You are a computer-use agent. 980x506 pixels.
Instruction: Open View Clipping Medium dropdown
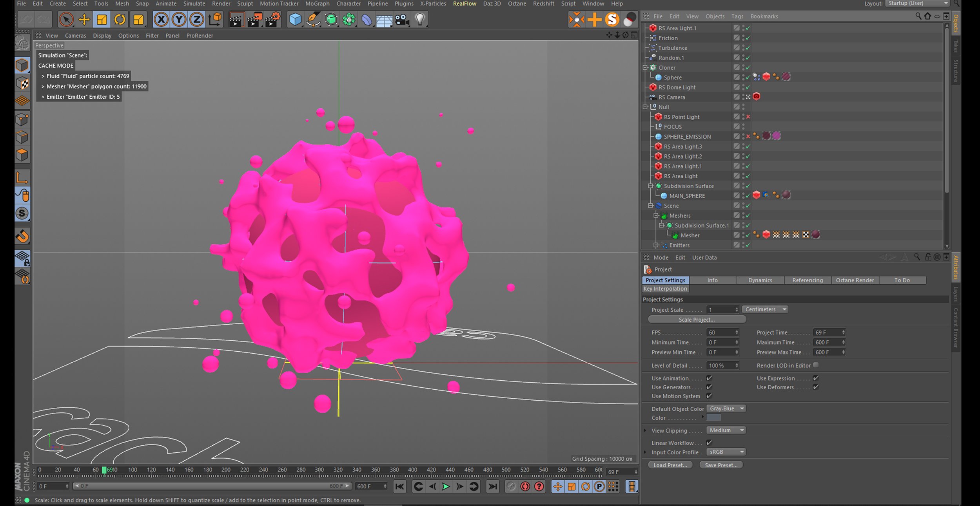726,430
